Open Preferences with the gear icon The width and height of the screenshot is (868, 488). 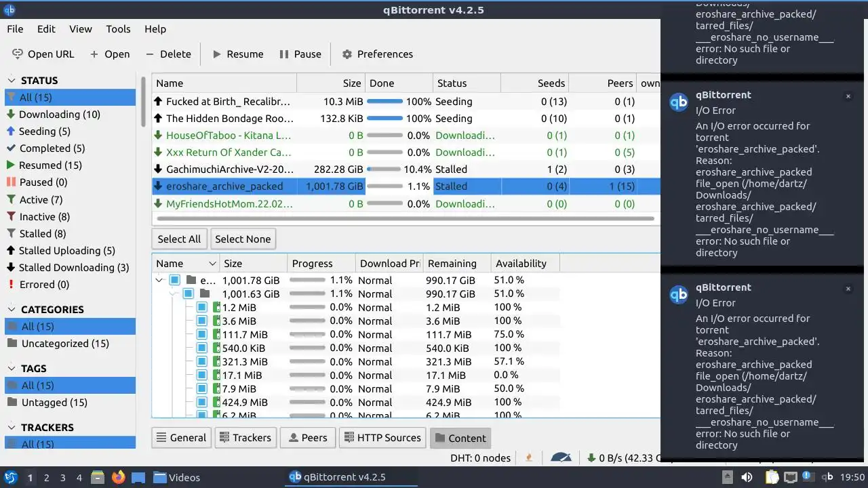tap(347, 54)
